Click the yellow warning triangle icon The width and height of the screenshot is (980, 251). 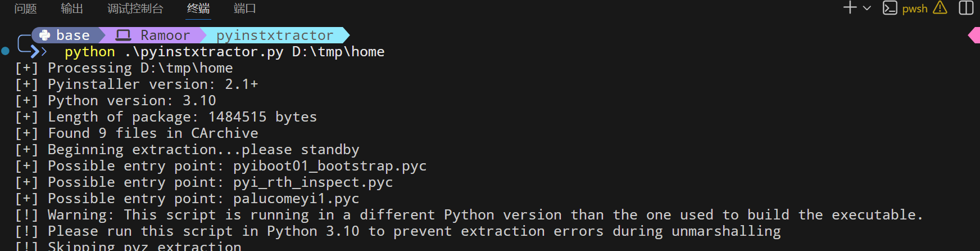coord(940,8)
